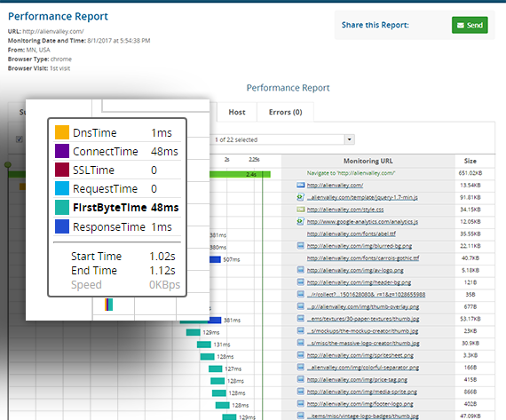Click the Send button to share report
This screenshot has width=506, height=420.
[470, 25]
